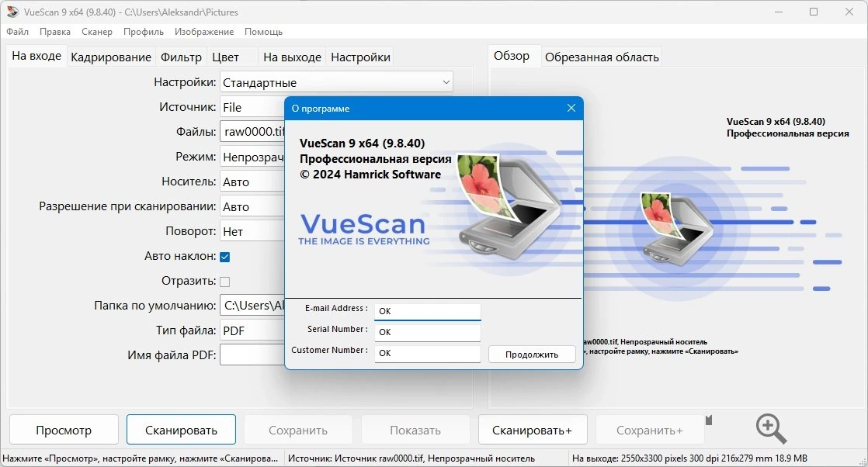
Task: Open the Помощь menu
Action: pyautogui.click(x=263, y=32)
